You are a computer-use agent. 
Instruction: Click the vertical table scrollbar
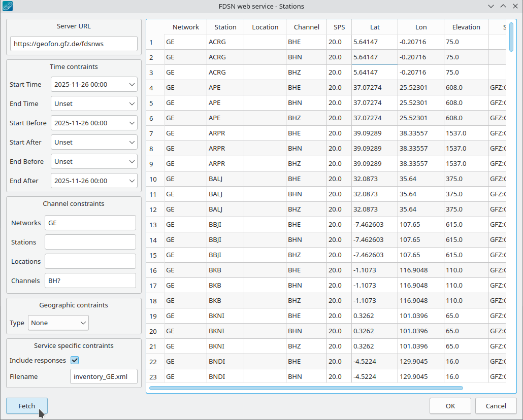coord(511,203)
